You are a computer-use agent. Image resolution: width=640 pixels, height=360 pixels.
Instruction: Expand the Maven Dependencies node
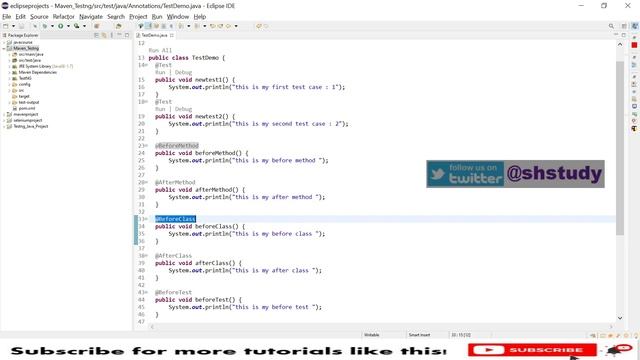(9, 72)
